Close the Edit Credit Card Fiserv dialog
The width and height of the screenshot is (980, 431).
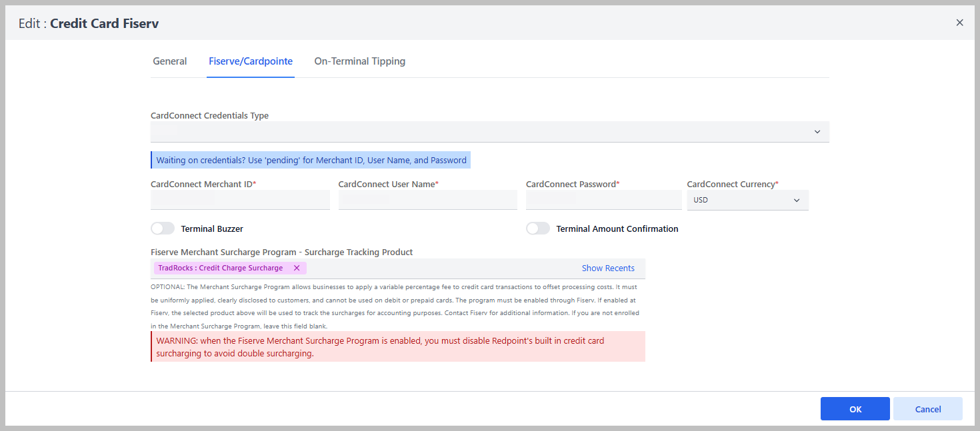(x=959, y=23)
